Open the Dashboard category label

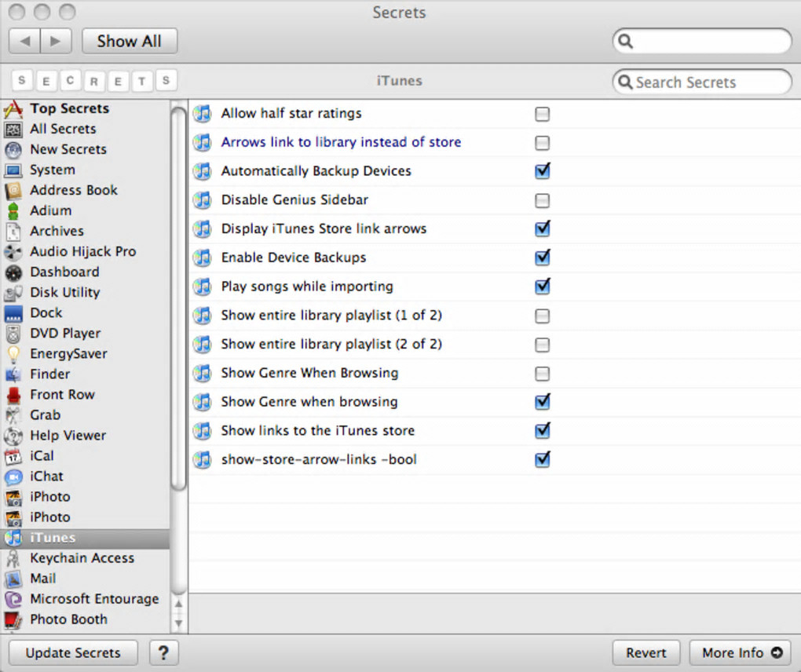coord(65,272)
